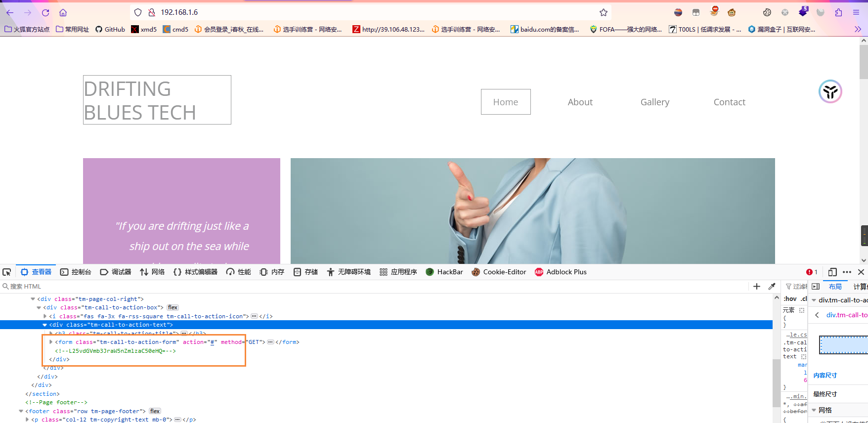Open the cookie extension in toolbar
This screenshot has width=868, height=423.
[x=767, y=12]
